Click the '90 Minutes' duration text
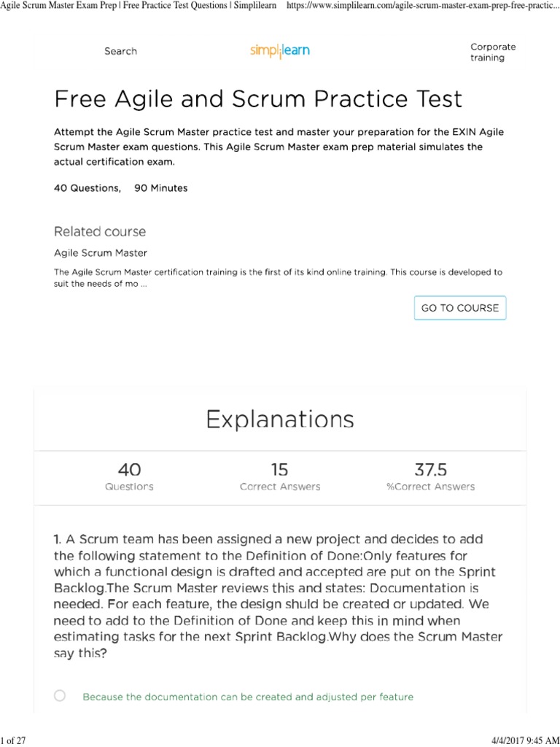560x747 pixels. 161,188
